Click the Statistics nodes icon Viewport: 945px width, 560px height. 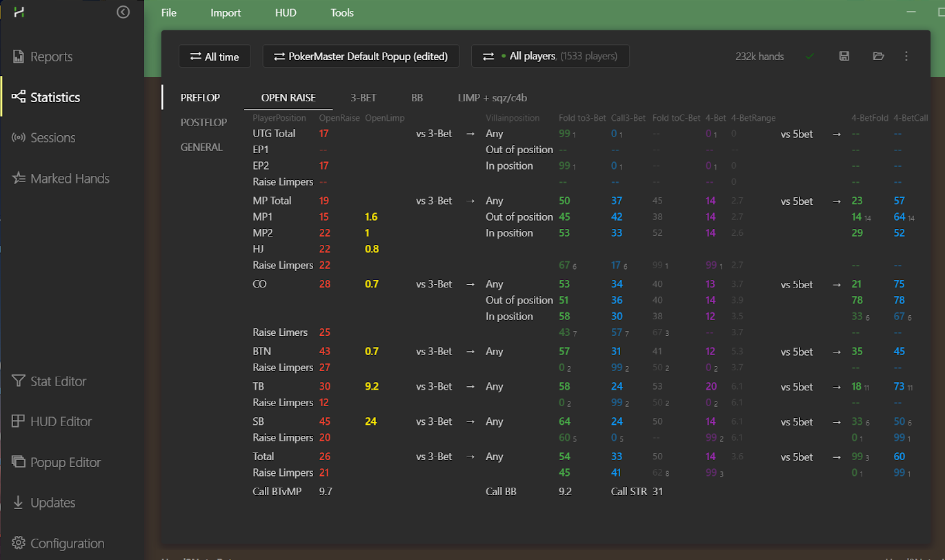point(19,97)
